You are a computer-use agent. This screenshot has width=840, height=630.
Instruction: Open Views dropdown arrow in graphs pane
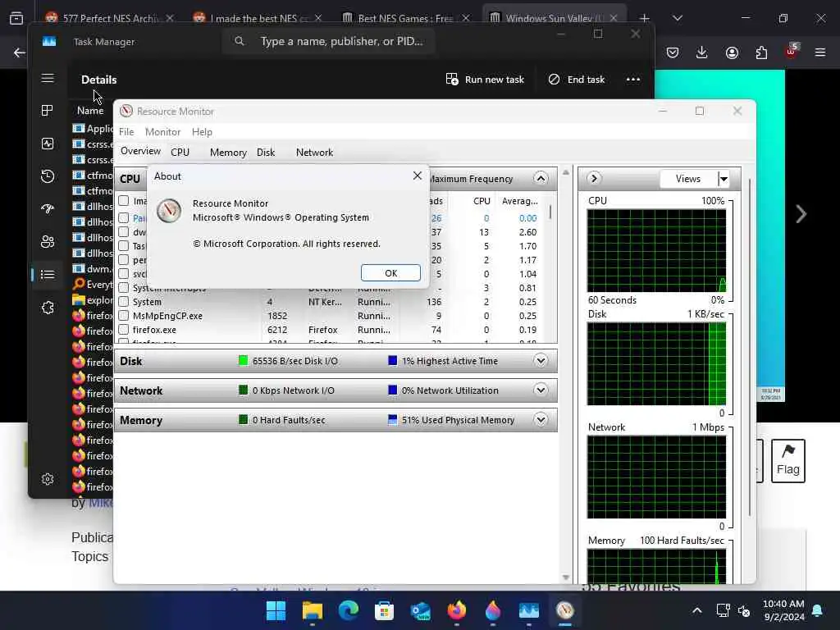724,178
